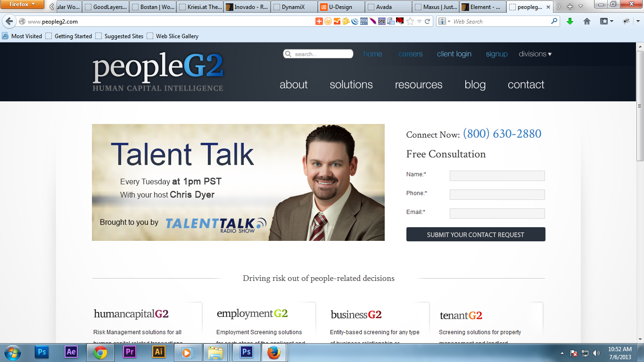Click the volume speaker icon in system tray
644x362 pixels.
point(596,353)
